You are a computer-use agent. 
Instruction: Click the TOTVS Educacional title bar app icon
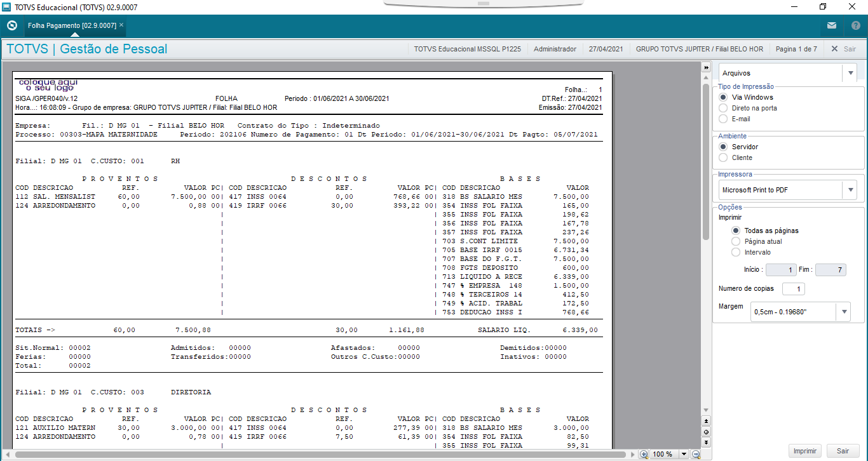(7, 7)
